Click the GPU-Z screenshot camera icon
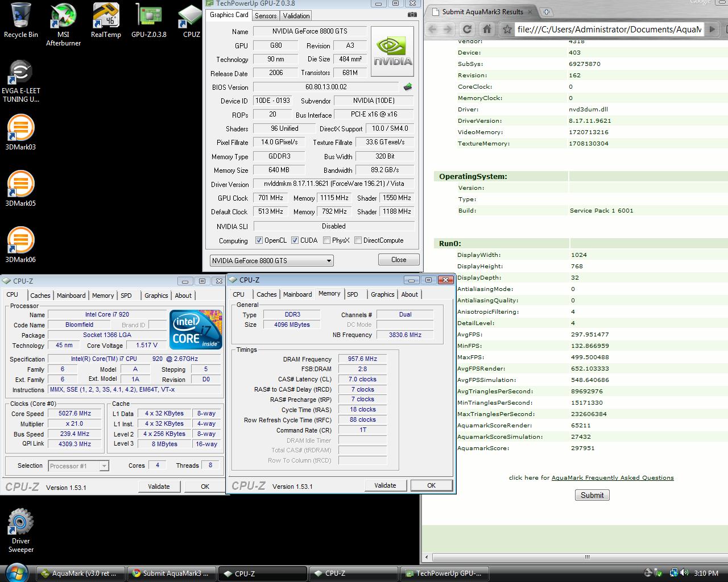728x582 pixels. pos(412,15)
